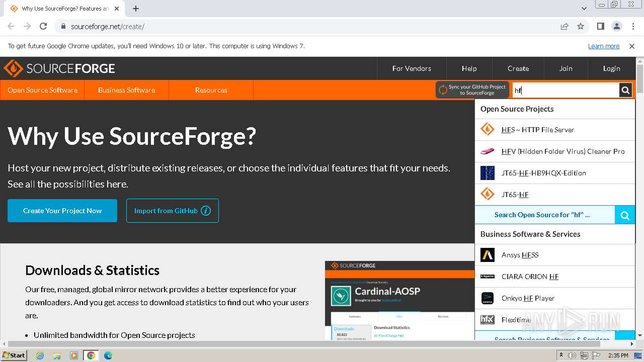Viewport: 644px width, 362px height.
Task: Click Create Your Project Now button
Action: pyautogui.click(x=62, y=211)
